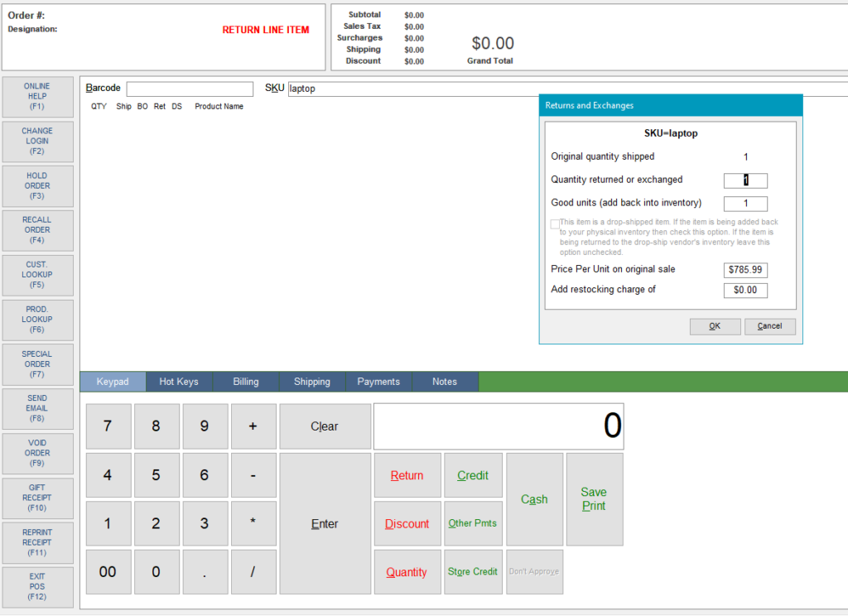The image size is (848, 616).
Task: Open Online Help (F1)
Action: click(x=37, y=96)
